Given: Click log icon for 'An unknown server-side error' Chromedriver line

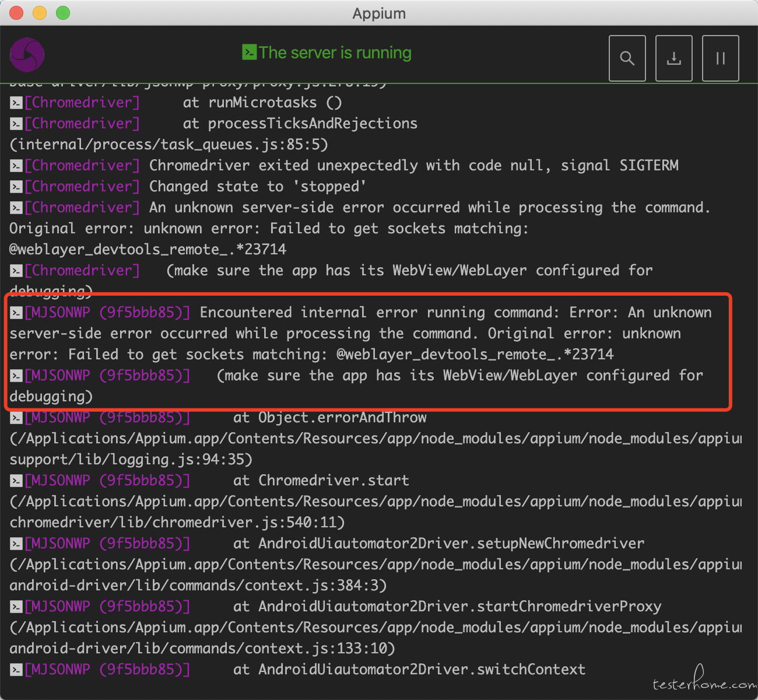Looking at the screenshot, I should (x=16, y=208).
